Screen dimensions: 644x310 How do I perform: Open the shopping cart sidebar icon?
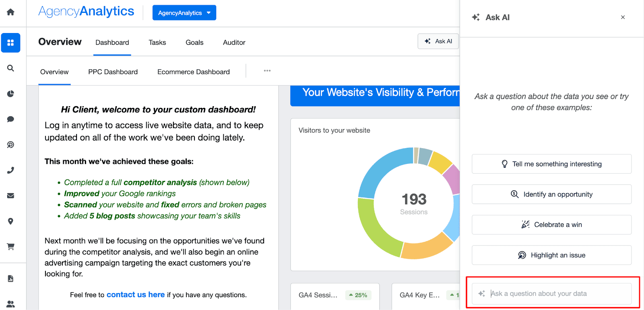click(11, 246)
